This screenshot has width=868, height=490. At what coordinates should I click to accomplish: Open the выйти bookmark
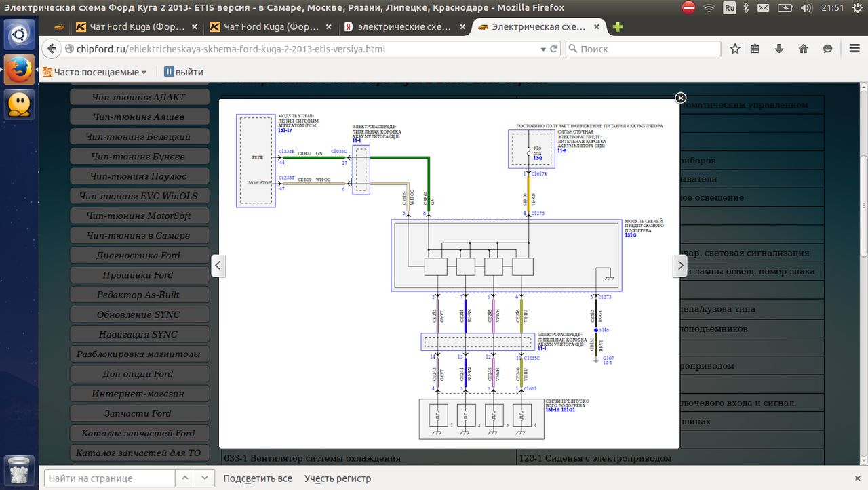point(183,72)
